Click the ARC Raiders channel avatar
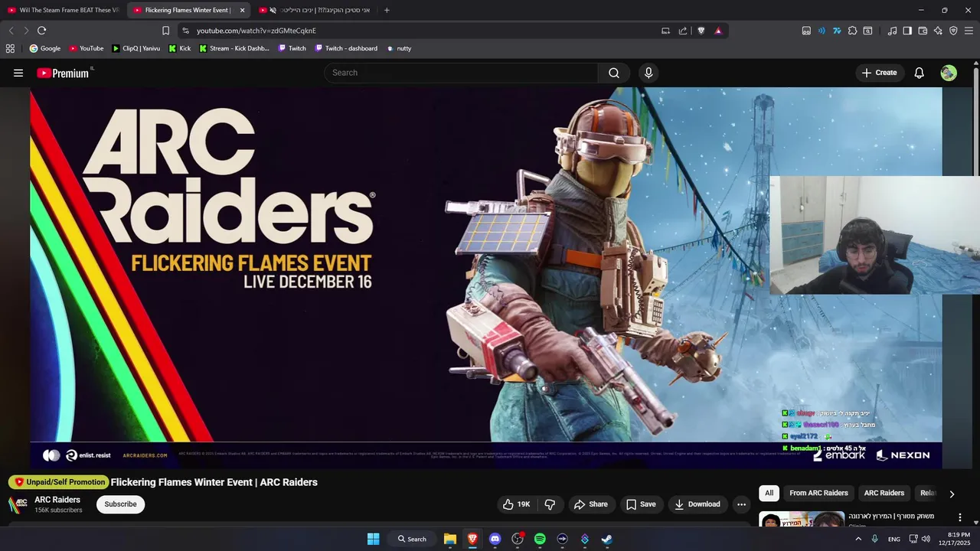This screenshot has width=980, height=551. coord(18,504)
